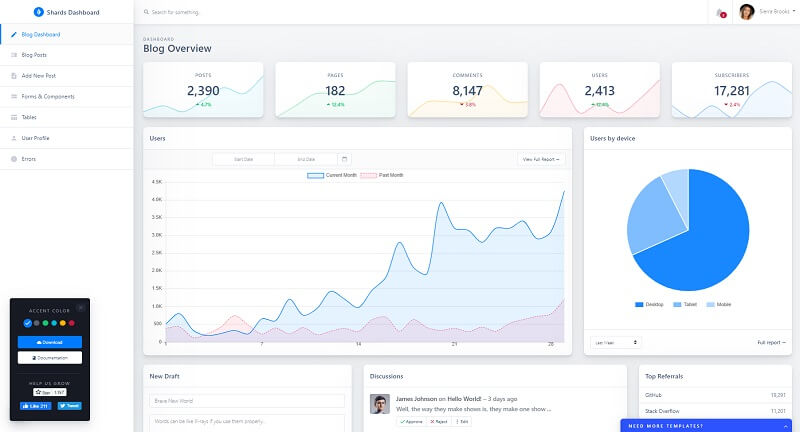Open the Sierra Brooks user dropdown
This screenshot has height=432, width=800.
coord(766,12)
